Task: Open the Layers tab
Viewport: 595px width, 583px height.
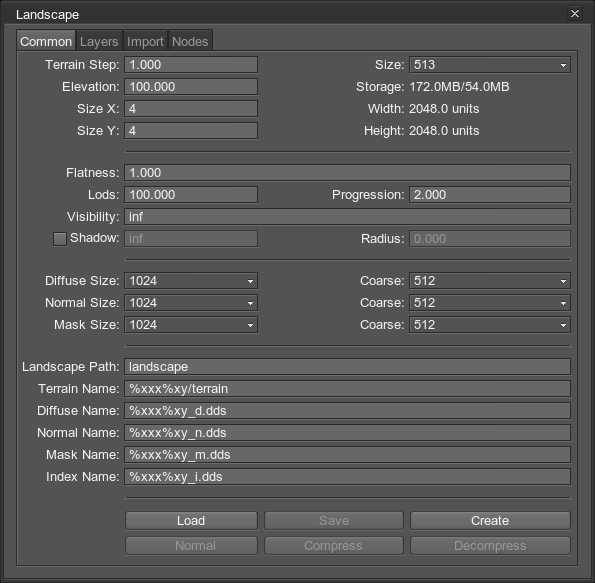Action: (x=99, y=41)
